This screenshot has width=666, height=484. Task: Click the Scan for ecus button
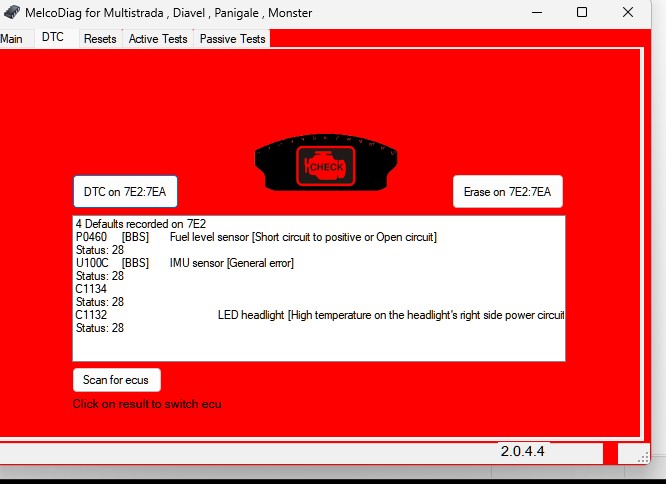coord(117,380)
